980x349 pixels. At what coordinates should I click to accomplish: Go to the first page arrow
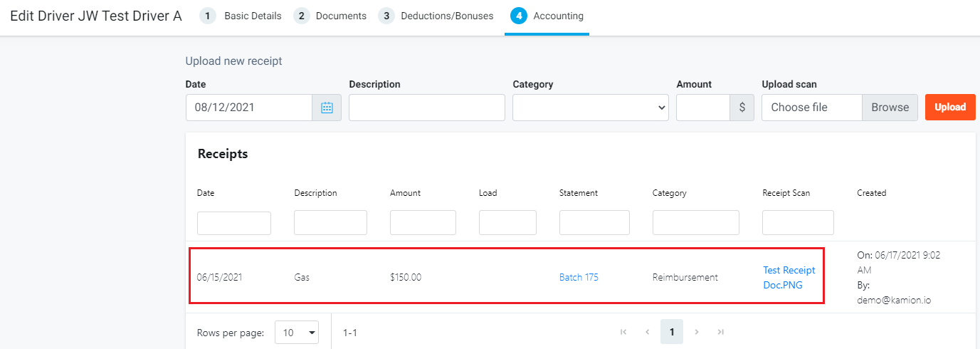(623, 332)
